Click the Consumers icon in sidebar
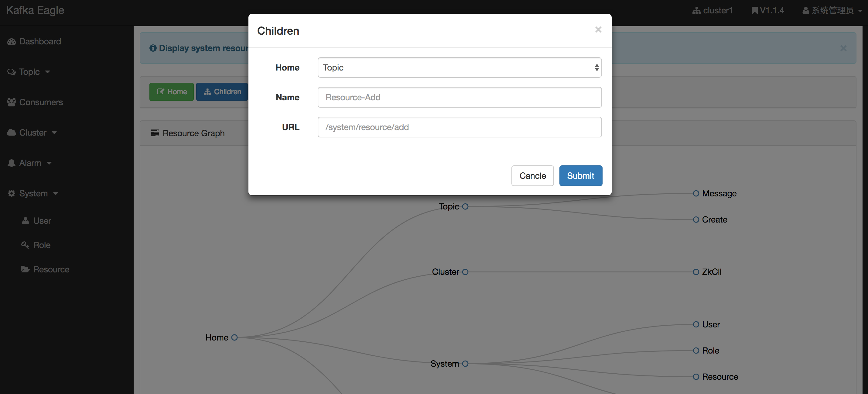The image size is (868, 394). click(x=11, y=102)
